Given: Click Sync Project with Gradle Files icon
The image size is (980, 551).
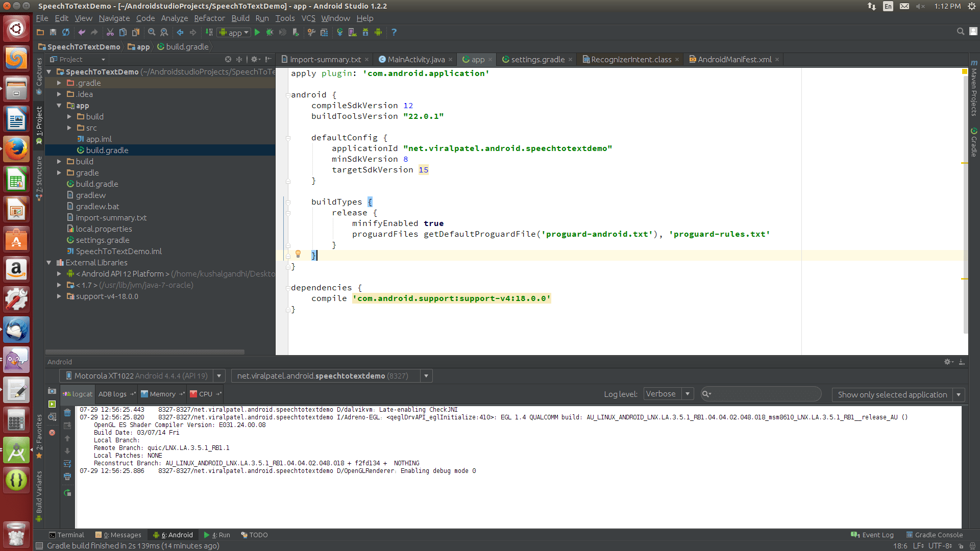Looking at the screenshot, I should click(339, 32).
